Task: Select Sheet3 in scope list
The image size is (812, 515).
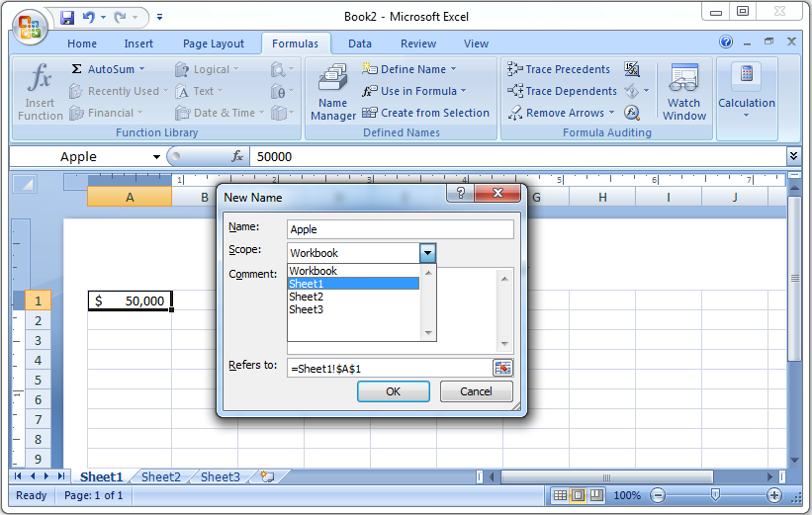Action: 353,309
